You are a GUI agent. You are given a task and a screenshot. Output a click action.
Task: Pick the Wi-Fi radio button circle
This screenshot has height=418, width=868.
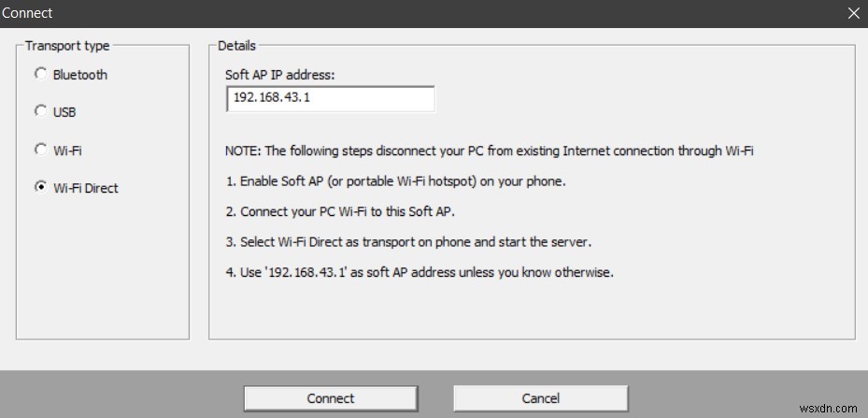pyautogui.click(x=40, y=149)
